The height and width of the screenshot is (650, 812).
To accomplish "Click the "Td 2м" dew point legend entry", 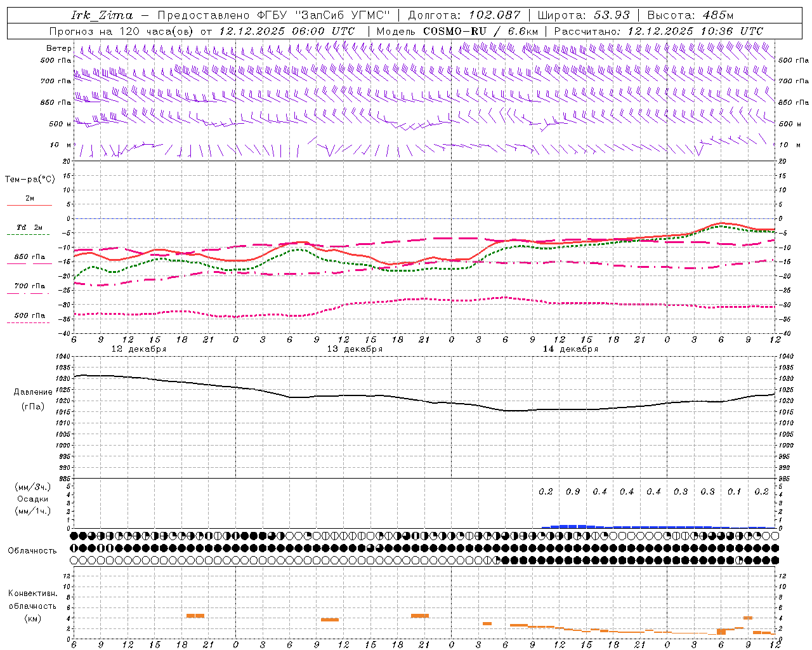I will pyautogui.click(x=30, y=227).
